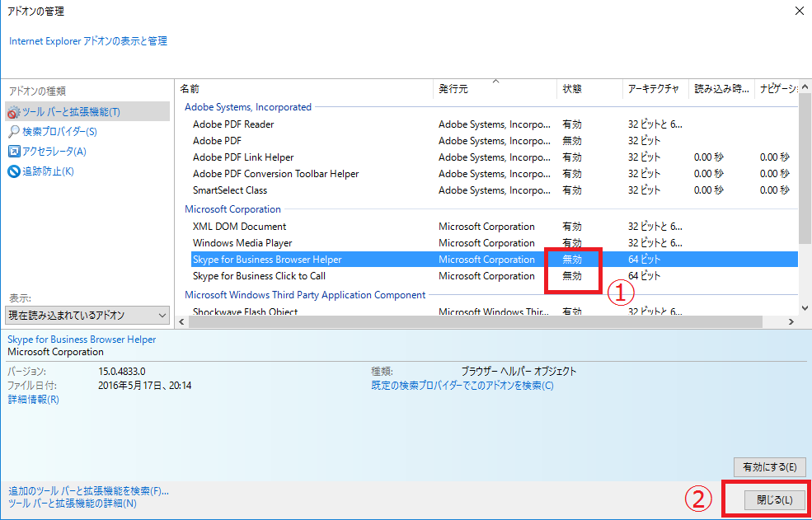Viewport: 812px width, 520px height.
Task: Sort by the 発行元 column header
Action: pyautogui.click(x=495, y=89)
